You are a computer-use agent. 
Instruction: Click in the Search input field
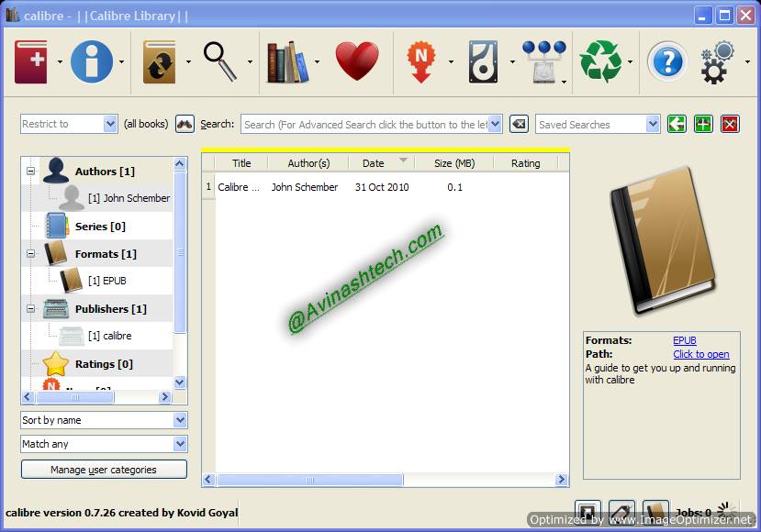click(x=366, y=125)
